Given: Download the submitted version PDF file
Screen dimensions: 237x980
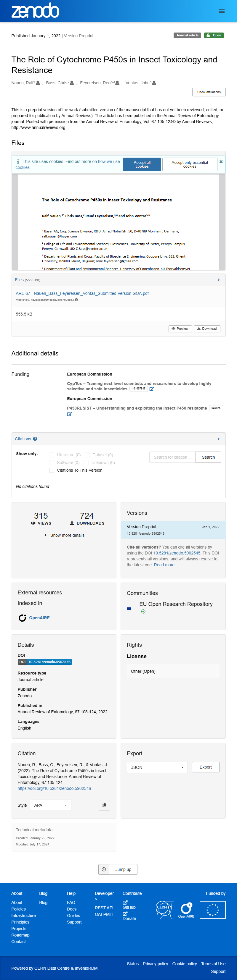Looking at the screenshot, I should (x=207, y=329).
